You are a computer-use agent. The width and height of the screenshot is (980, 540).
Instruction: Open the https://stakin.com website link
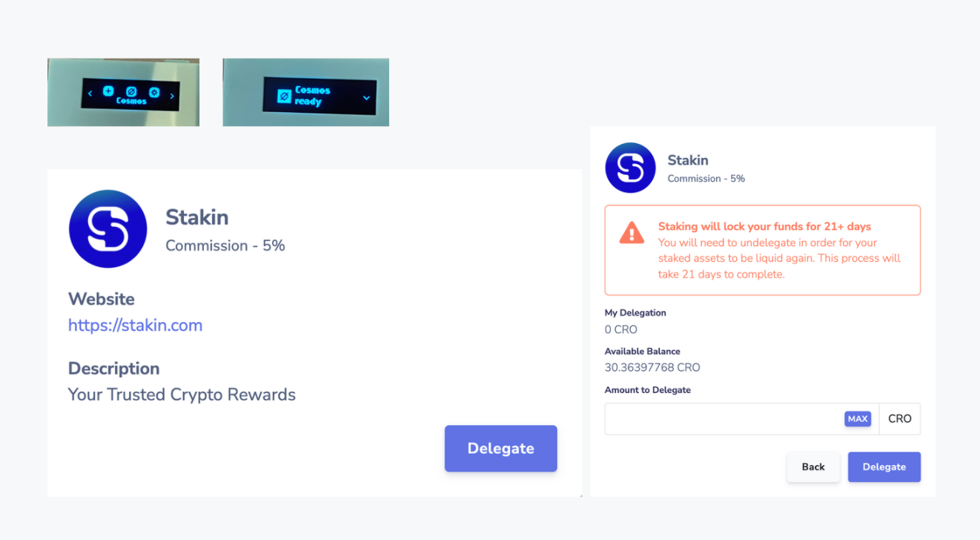135,325
